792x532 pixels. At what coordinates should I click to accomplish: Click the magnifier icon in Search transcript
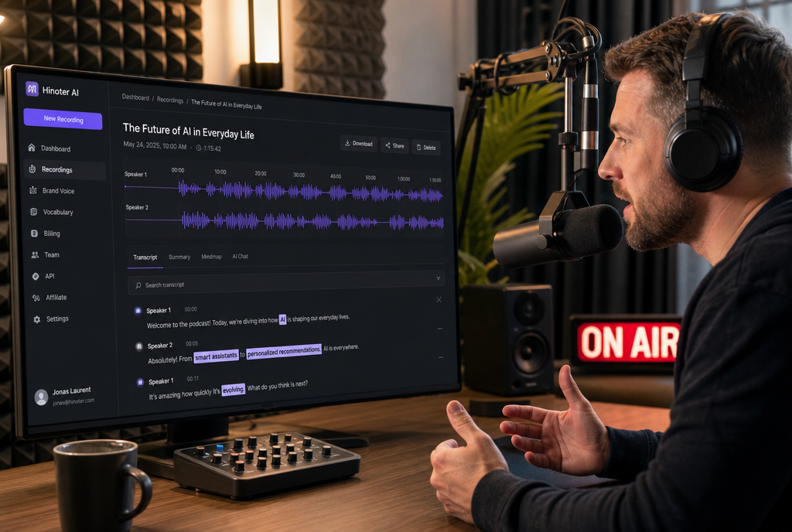[138, 285]
